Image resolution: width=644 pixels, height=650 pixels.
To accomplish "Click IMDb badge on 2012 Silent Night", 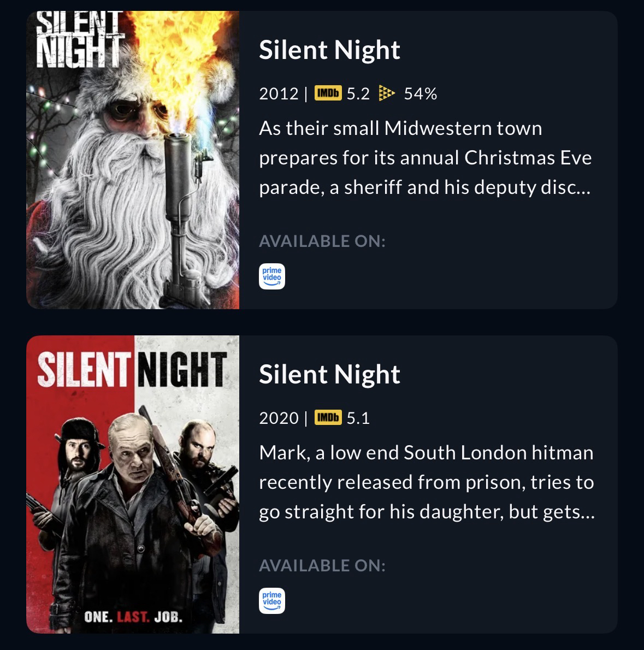I will tap(328, 93).
